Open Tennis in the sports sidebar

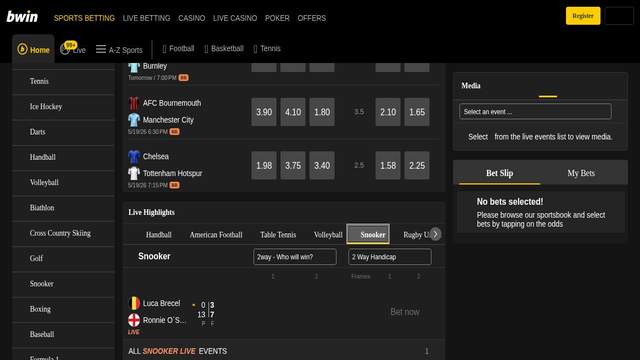(64, 81)
